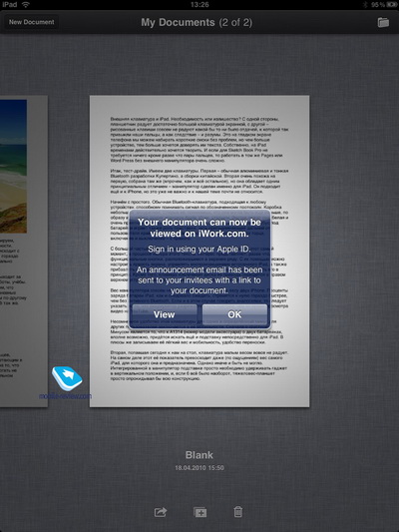Tap the 18.04.2010 15:50 date label

(199, 468)
